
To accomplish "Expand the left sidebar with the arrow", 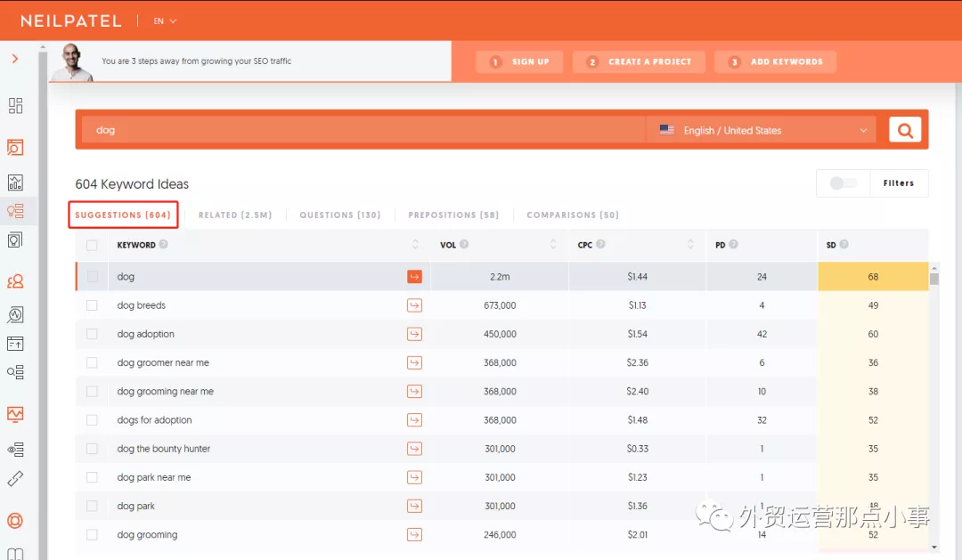I will pos(15,59).
